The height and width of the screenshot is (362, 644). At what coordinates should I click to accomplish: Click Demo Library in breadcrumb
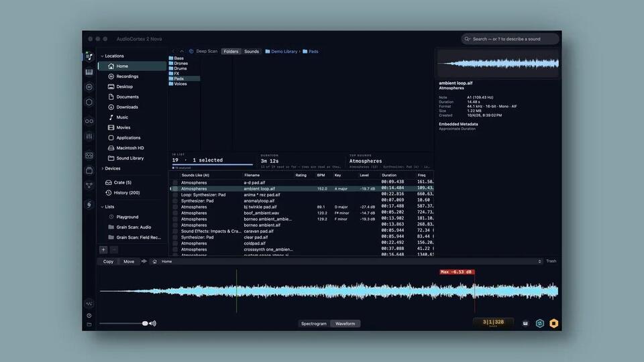click(x=281, y=52)
